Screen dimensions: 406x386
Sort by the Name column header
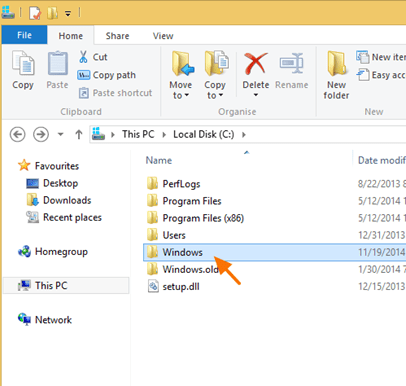click(159, 160)
